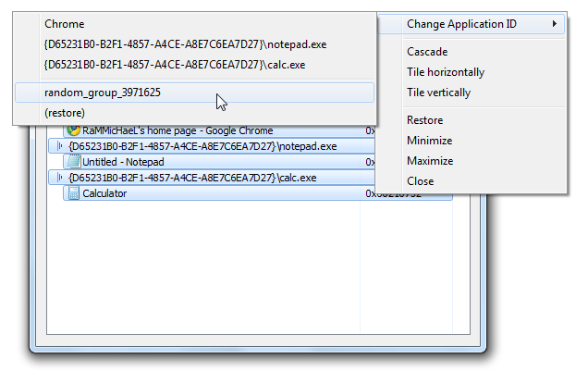The height and width of the screenshot is (371, 588).
Task: Choose Cascade from the context menu
Action: point(427,52)
